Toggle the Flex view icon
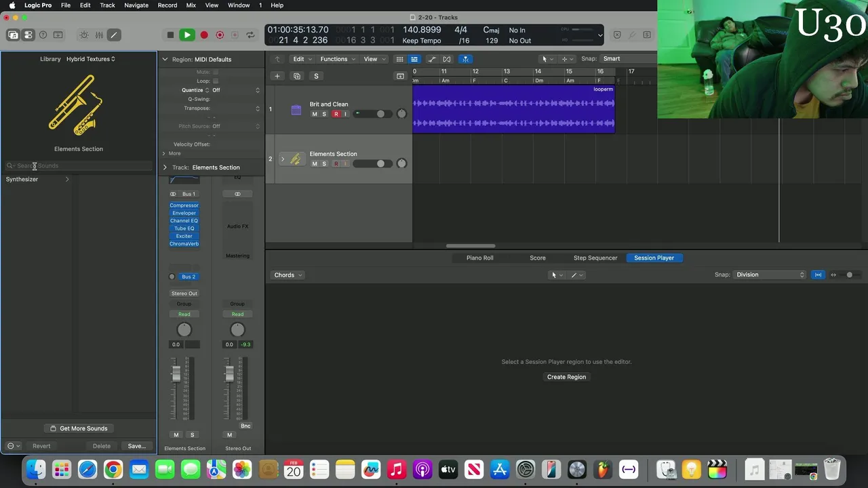 point(447,59)
